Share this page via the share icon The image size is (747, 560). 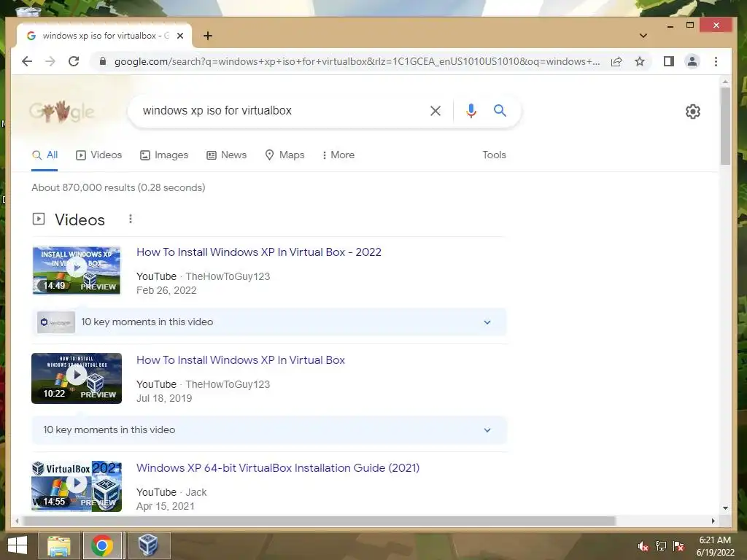tap(616, 61)
